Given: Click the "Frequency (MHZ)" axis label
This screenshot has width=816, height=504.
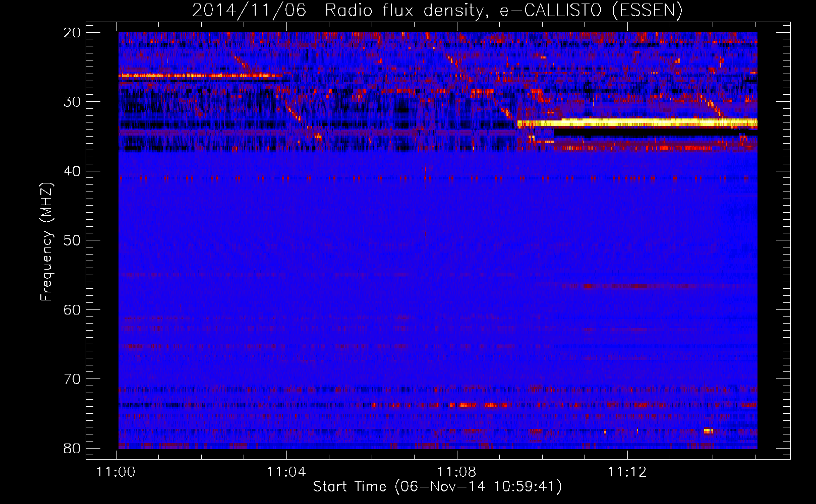Looking at the screenshot, I should click(x=46, y=242).
